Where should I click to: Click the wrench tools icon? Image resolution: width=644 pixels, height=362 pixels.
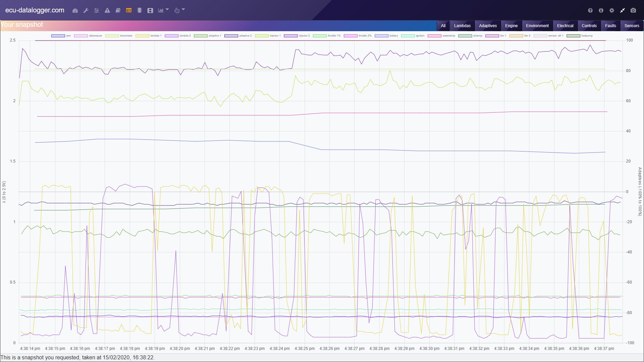(x=86, y=10)
